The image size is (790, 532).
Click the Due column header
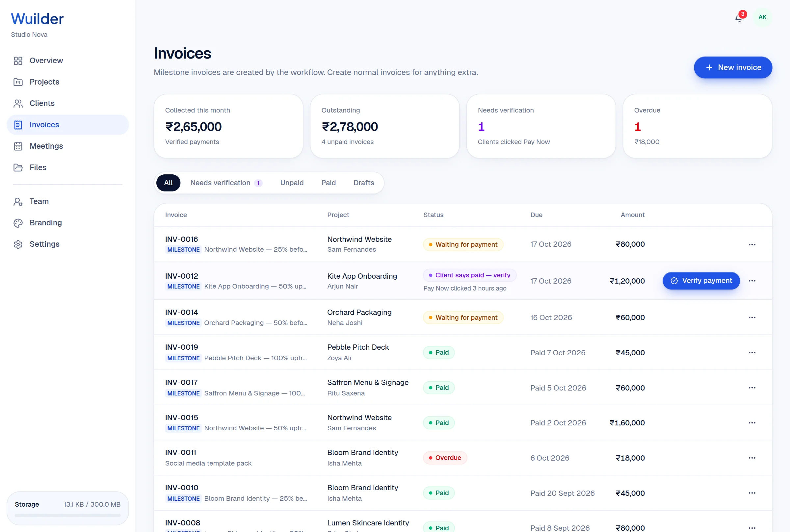[x=537, y=215]
